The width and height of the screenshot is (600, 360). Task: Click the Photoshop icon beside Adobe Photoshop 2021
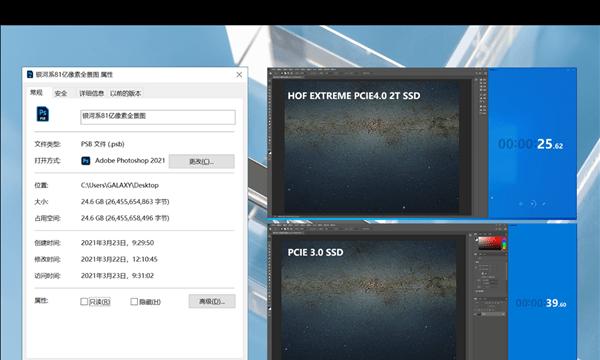[x=86, y=161]
